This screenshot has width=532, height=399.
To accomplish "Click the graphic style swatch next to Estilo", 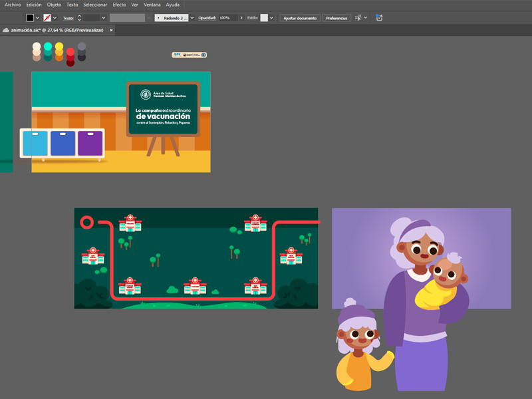I will click(x=264, y=18).
